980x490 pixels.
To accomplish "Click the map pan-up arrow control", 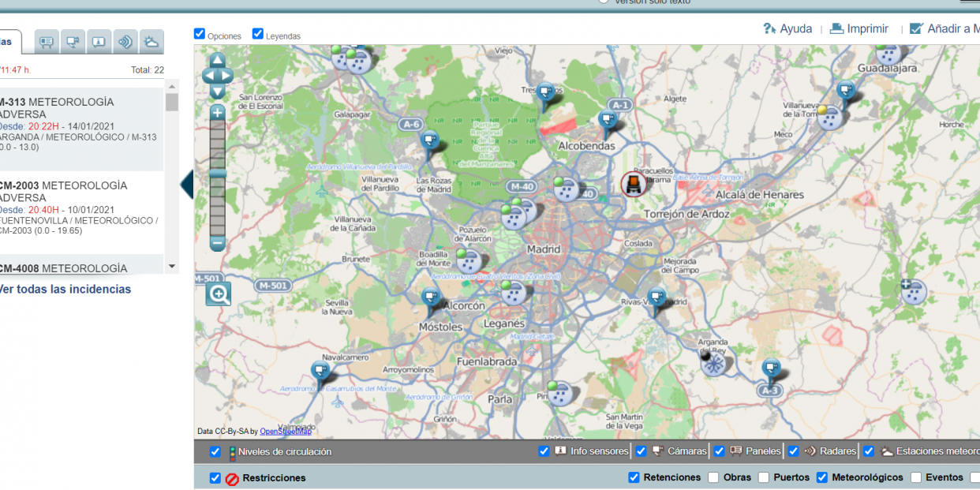I will click(217, 59).
